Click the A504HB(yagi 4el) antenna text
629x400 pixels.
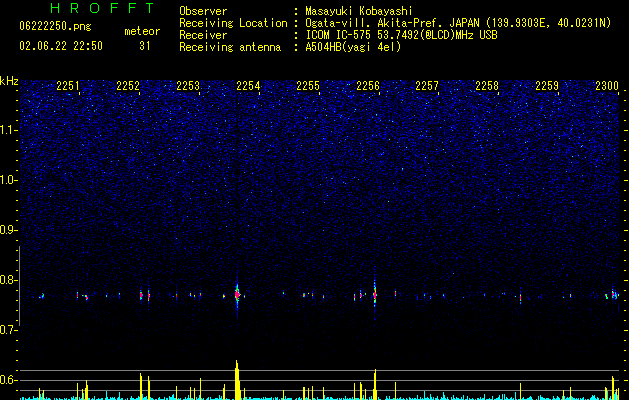pyautogui.click(x=353, y=47)
